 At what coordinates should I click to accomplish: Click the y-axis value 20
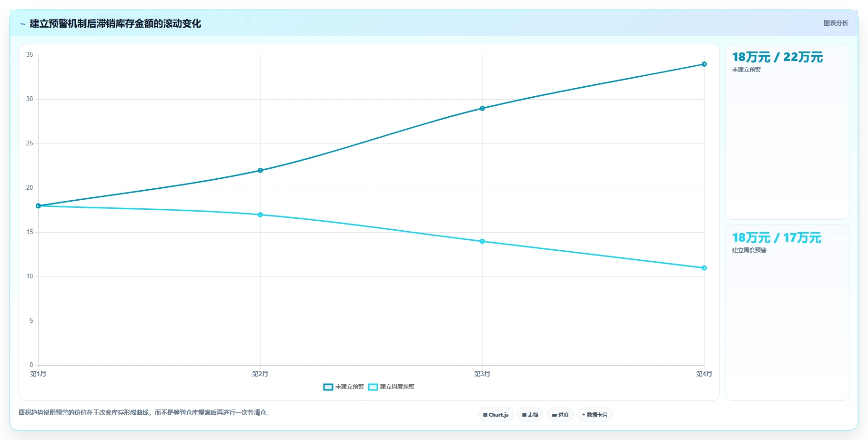tap(30, 188)
